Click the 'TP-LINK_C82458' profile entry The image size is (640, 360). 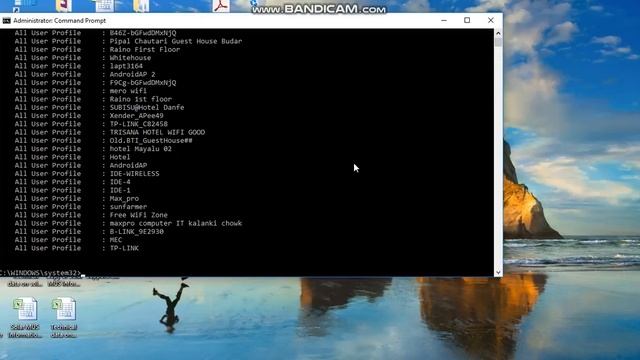pyautogui.click(x=138, y=124)
